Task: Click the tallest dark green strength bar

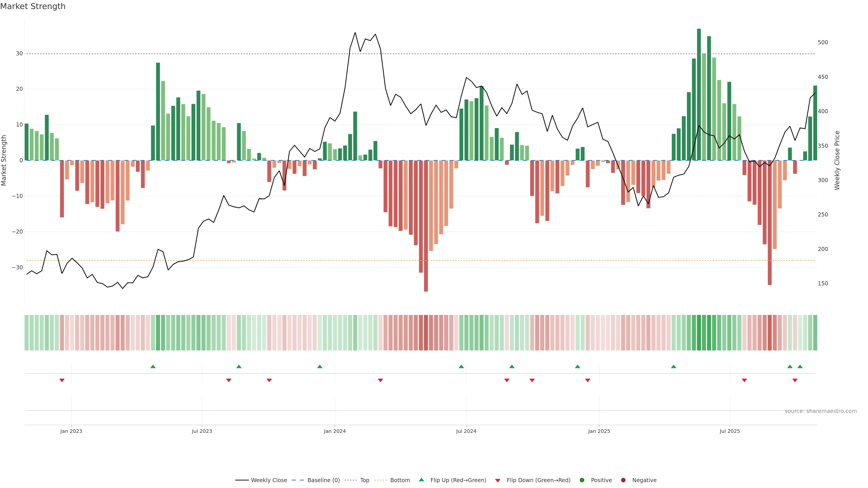Action: (x=699, y=94)
